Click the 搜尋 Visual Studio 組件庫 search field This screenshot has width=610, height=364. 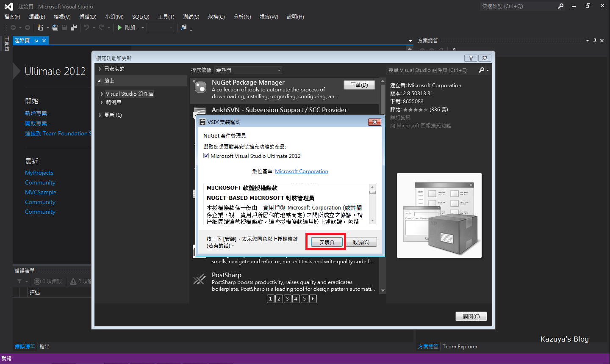click(x=432, y=70)
